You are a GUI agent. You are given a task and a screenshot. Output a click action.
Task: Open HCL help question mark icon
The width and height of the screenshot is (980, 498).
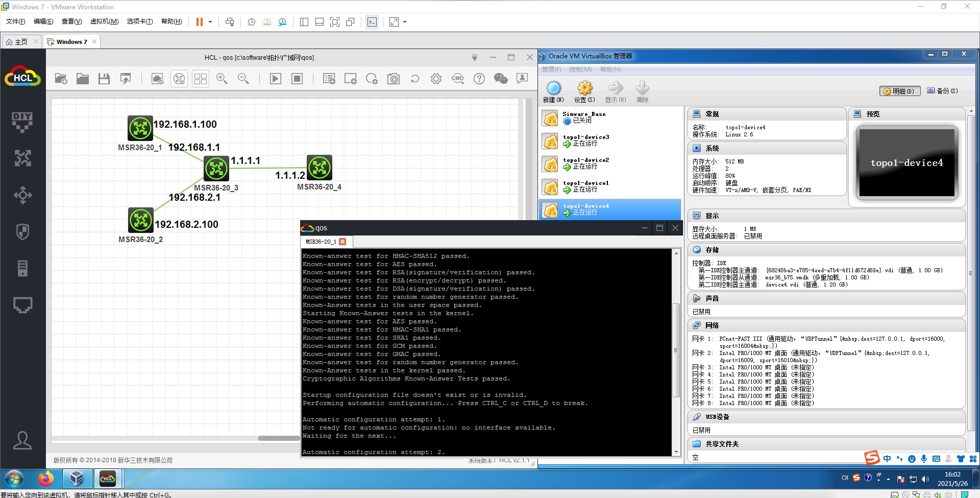coord(479,79)
